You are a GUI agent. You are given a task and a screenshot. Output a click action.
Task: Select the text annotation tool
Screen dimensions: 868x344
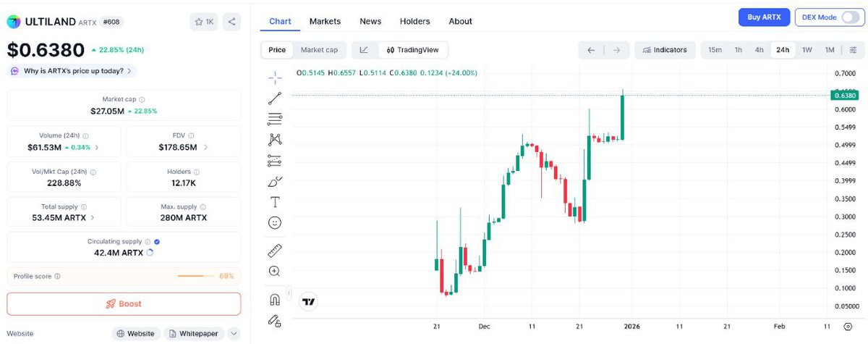tap(275, 202)
